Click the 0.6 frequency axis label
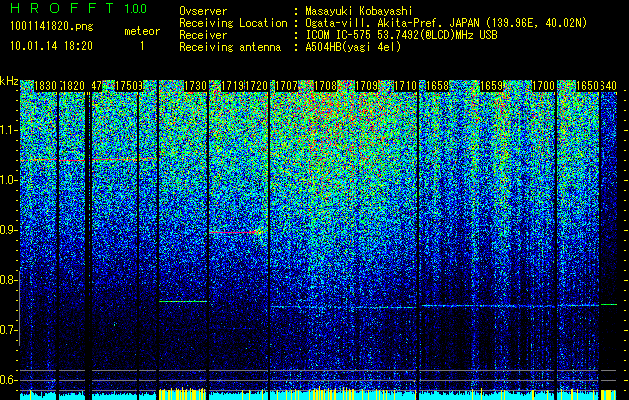Screen dimensions: 629x400 point(9,380)
